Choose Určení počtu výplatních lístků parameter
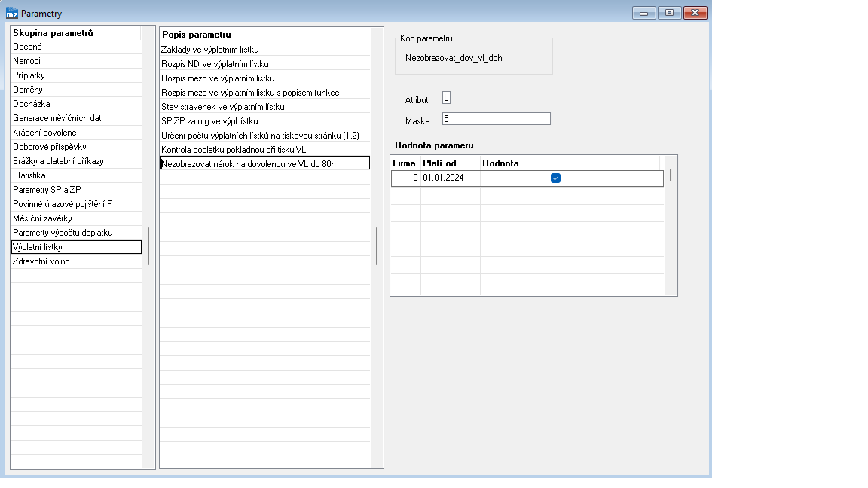This screenshot has height=488, width=868. [265, 136]
